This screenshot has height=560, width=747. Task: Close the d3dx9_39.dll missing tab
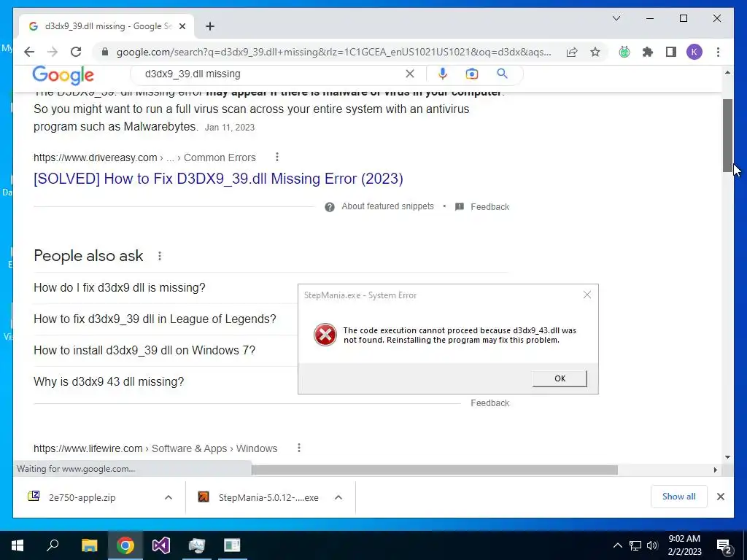(x=182, y=26)
